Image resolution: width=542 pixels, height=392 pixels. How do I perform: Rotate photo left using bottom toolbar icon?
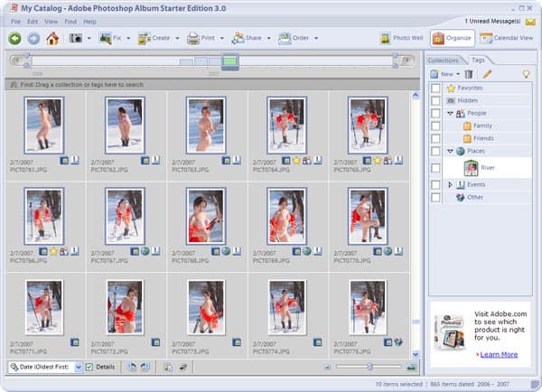[131, 367]
